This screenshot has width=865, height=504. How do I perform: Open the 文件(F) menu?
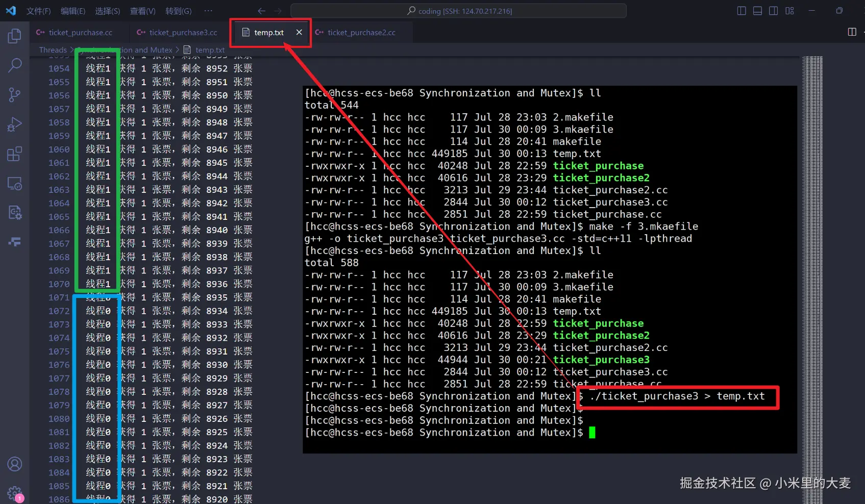point(39,11)
